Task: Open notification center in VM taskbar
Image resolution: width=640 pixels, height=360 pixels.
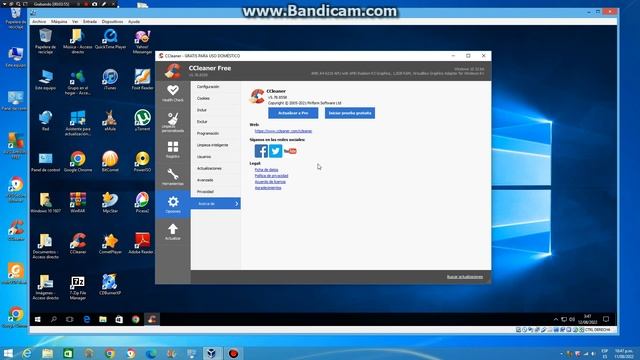Action: point(606,319)
